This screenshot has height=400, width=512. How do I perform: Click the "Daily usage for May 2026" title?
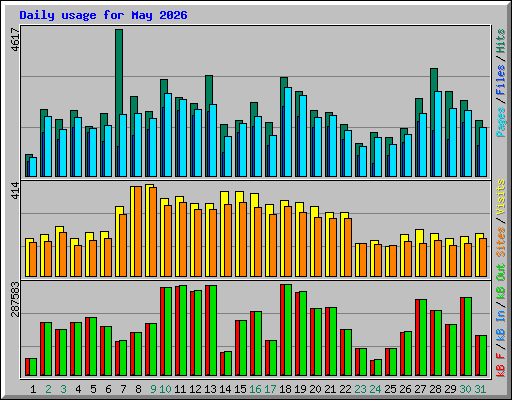[103, 15]
